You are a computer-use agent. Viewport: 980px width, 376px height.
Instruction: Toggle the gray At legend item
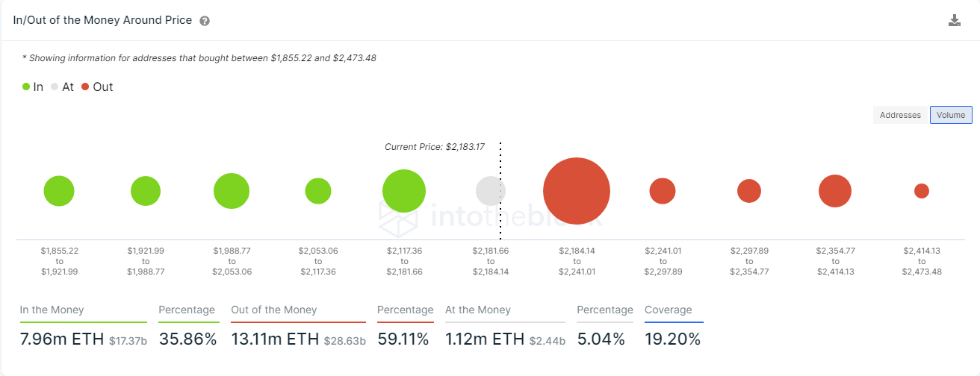[63, 87]
